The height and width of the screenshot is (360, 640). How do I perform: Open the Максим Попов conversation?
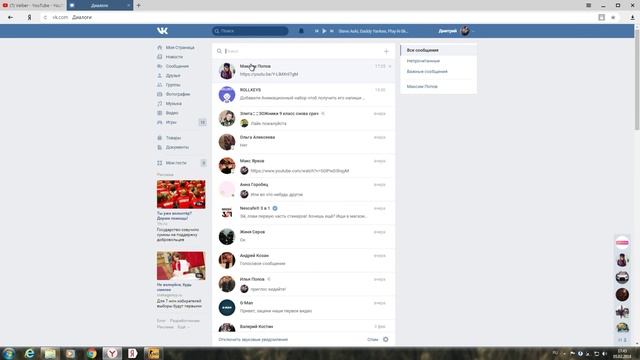(303, 71)
